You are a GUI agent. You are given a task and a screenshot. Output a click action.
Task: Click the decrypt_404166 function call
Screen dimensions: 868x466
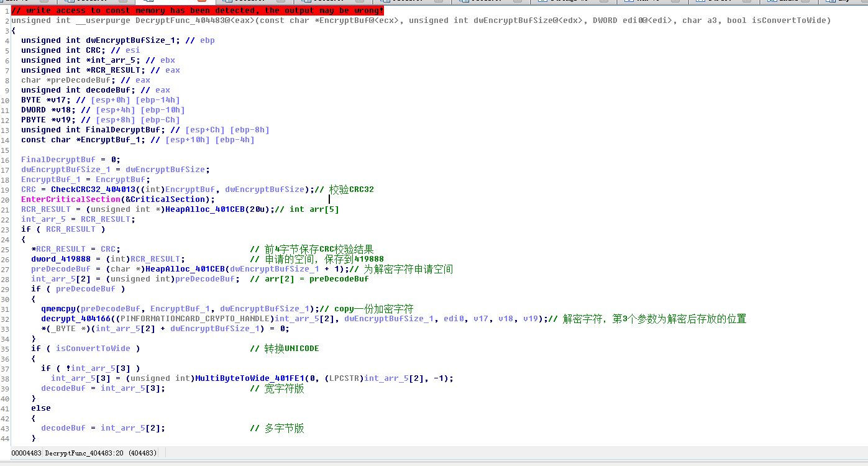tap(76, 319)
